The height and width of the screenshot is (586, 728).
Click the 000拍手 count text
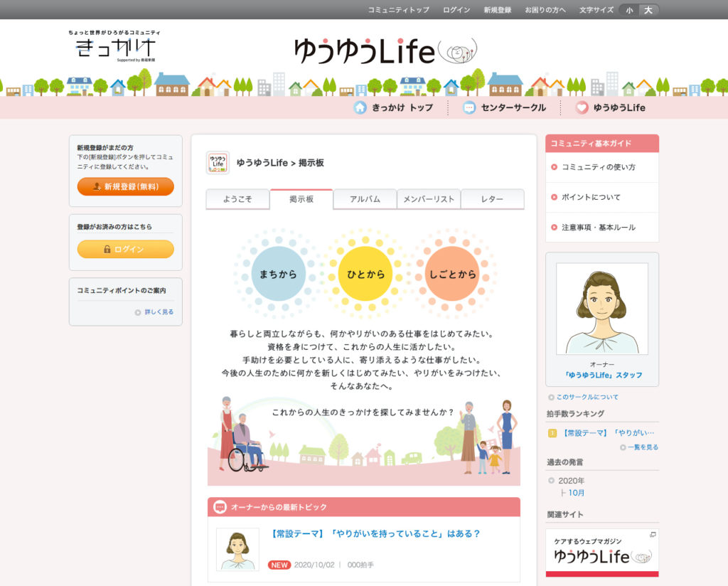[x=360, y=565]
